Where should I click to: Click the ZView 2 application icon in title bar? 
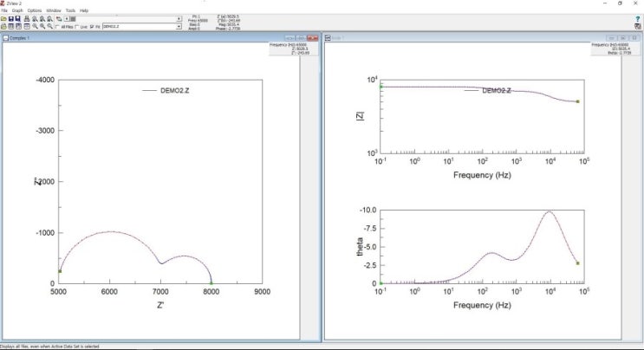[x=3, y=3]
